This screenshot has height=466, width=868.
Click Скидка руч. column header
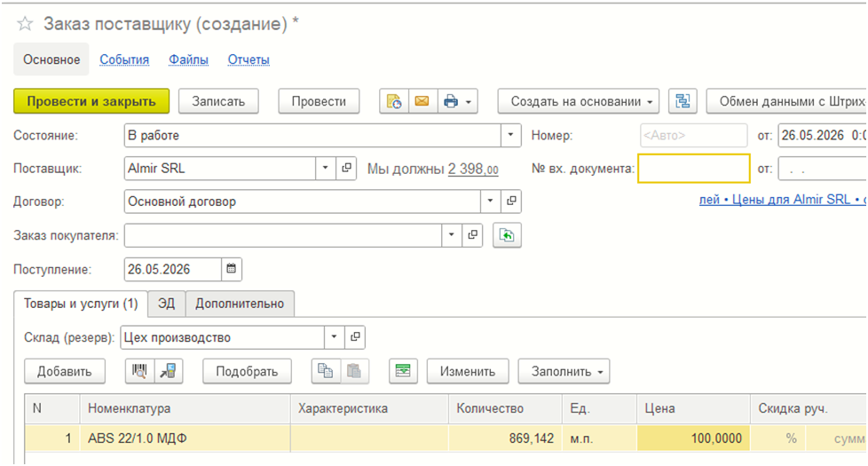click(809, 408)
